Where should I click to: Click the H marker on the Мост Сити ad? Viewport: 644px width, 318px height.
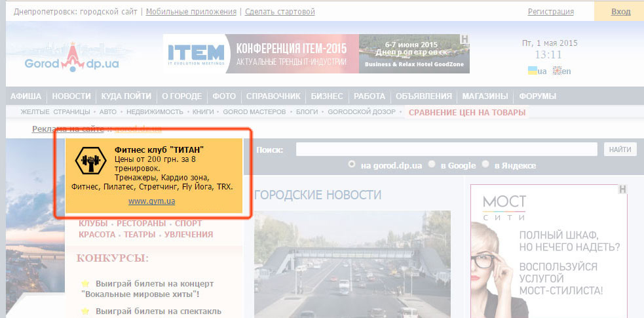[622, 190]
